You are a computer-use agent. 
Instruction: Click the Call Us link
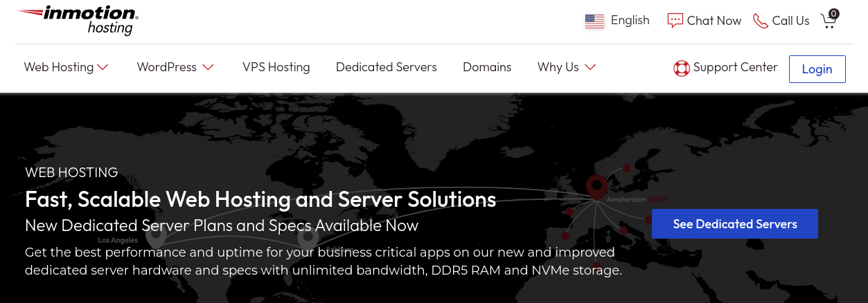791,21
